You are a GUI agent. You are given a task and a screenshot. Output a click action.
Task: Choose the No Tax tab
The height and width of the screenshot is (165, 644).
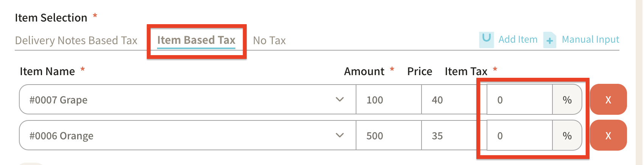point(269,40)
